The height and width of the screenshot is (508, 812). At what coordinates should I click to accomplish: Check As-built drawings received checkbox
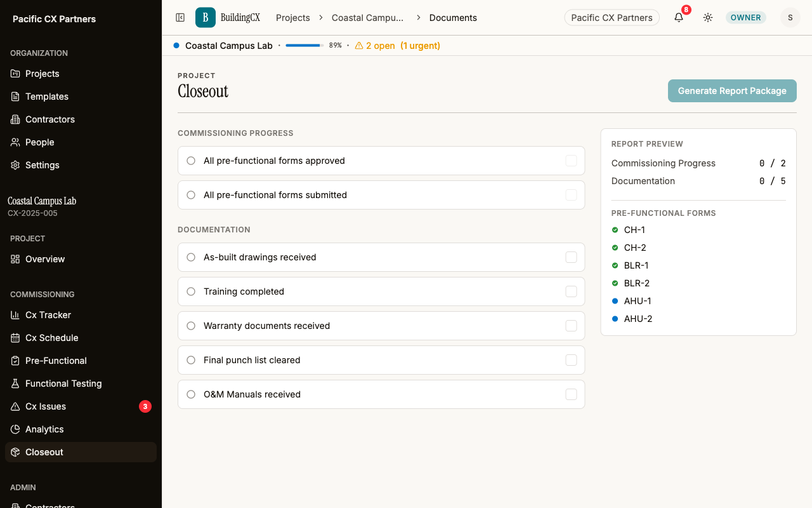(571, 257)
